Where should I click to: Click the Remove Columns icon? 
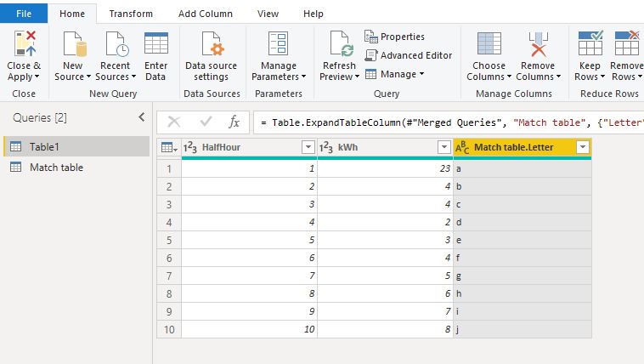[538, 44]
